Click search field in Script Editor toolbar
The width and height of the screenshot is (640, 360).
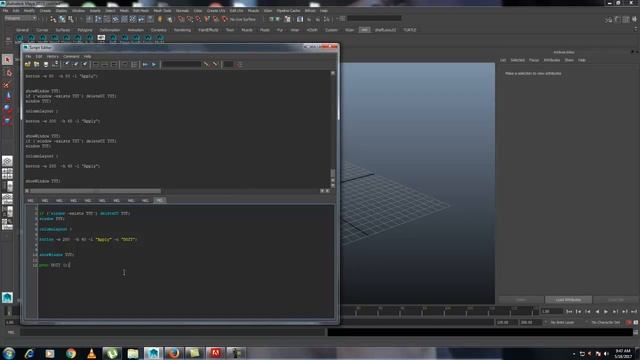point(182,64)
